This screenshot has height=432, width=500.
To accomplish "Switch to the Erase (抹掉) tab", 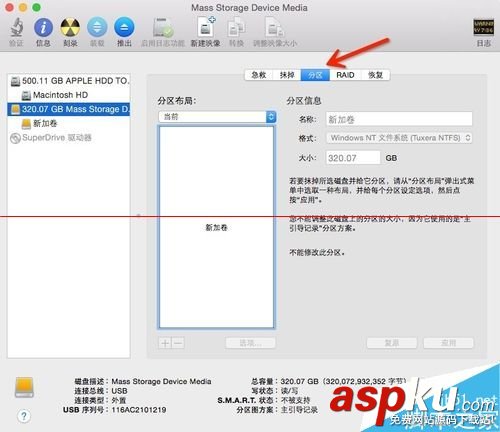I will pyautogui.click(x=287, y=75).
